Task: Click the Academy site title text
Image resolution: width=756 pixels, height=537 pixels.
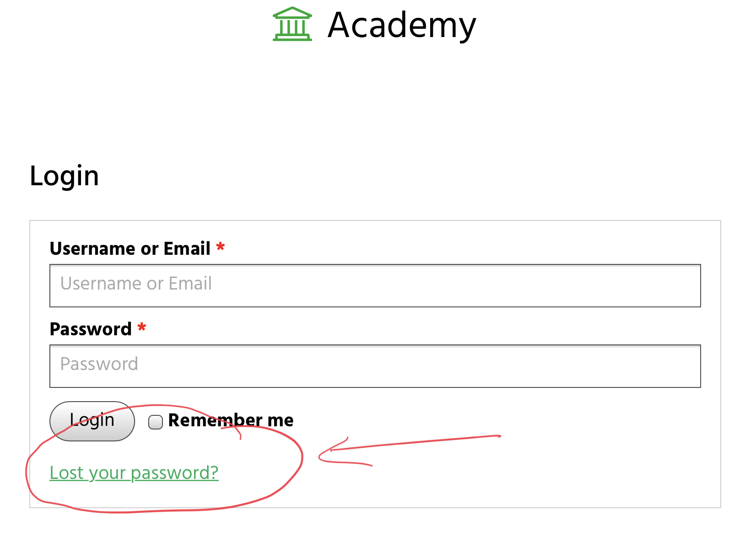Action: [402, 26]
